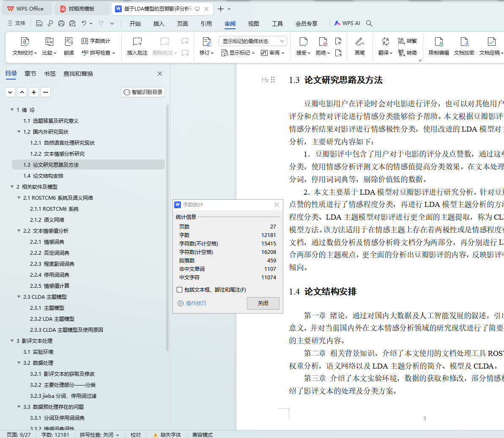The image size is (504, 438).
Task: Click 字数: 12181 in status bar
Action: tap(55, 435)
